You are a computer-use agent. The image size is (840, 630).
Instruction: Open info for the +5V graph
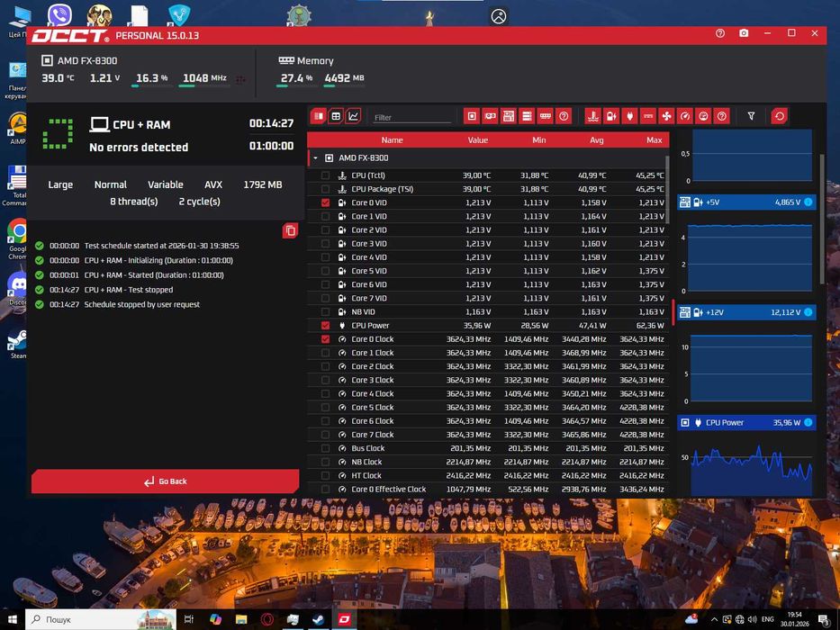808,202
